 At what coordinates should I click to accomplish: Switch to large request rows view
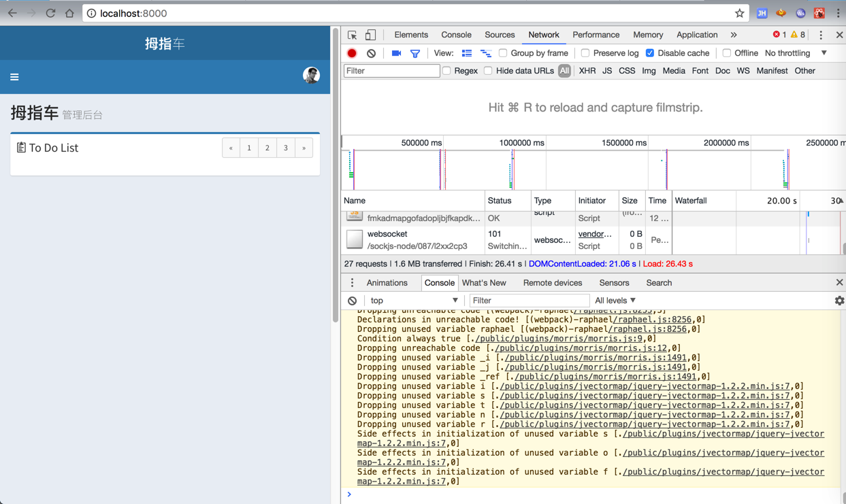(x=467, y=53)
